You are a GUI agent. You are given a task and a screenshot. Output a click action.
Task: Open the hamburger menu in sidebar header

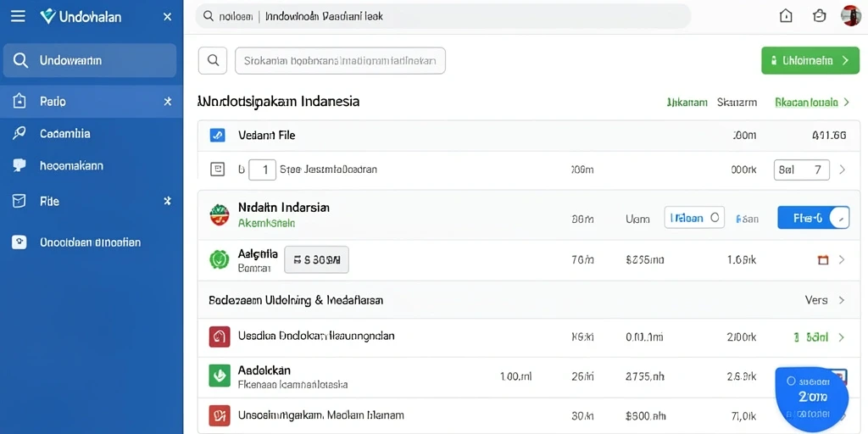(18, 17)
